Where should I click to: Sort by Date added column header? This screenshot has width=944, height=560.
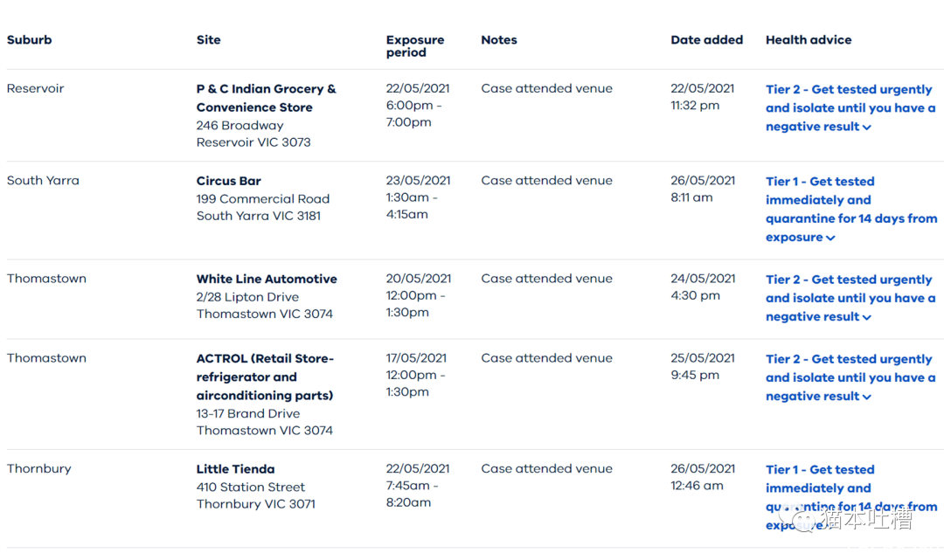point(707,39)
